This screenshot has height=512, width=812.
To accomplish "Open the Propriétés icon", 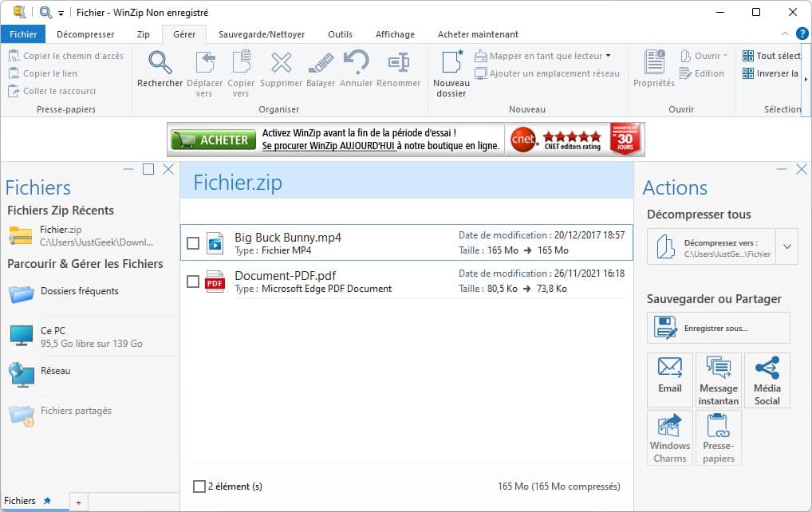I will click(654, 61).
